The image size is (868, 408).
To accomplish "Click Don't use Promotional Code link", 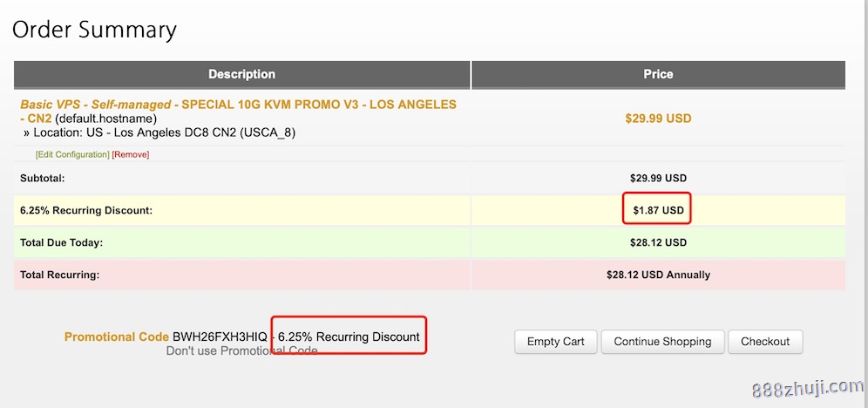I will [241, 350].
